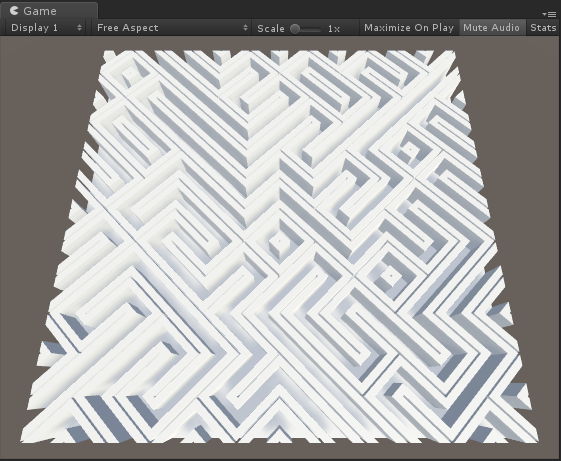Toggle the Stats overlay button

pyautogui.click(x=543, y=28)
